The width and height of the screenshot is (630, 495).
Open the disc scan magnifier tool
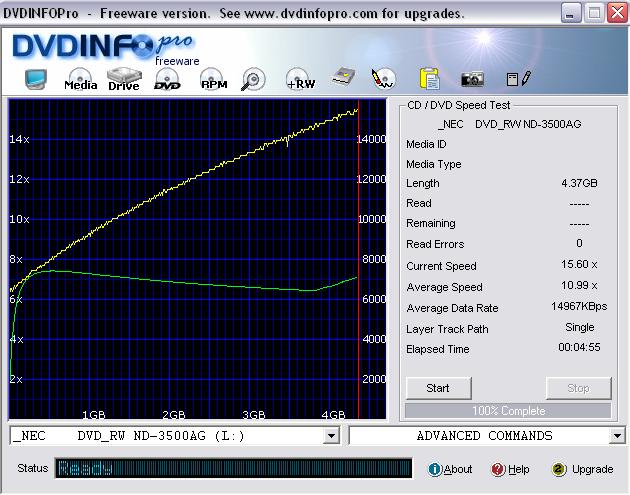[254, 79]
